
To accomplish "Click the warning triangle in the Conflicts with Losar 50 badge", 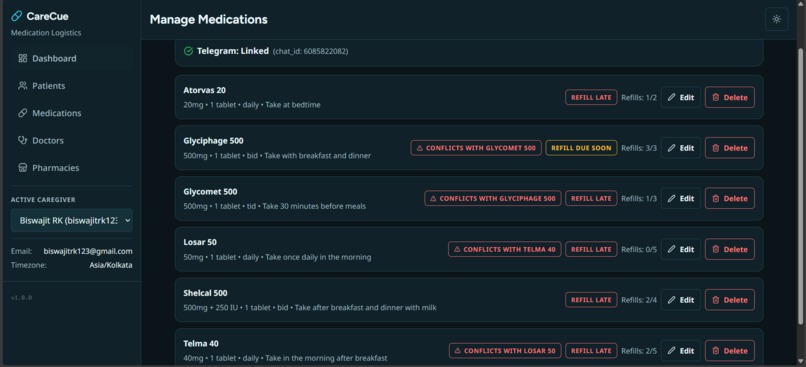I will (457, 351).
